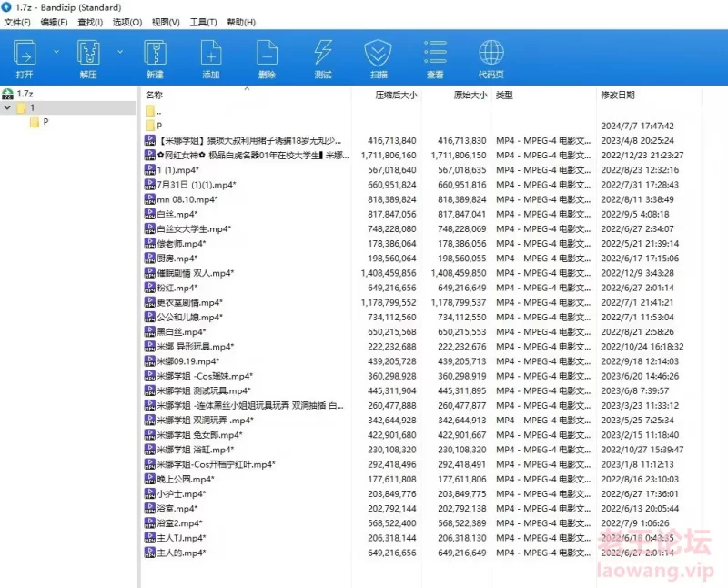Select folder P in the left tree
Image resolution: width=728 pixels, height=588 pixels.
click(x=45, y=121)
